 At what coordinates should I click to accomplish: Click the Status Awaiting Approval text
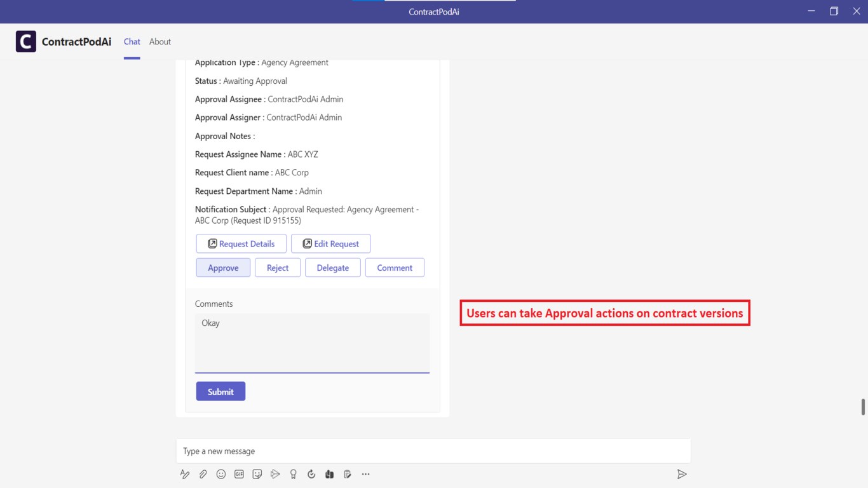[241, 81]
